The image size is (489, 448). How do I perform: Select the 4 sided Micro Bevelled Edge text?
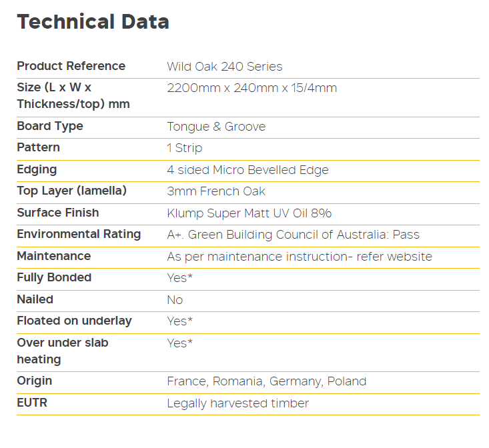click(248, 170)
